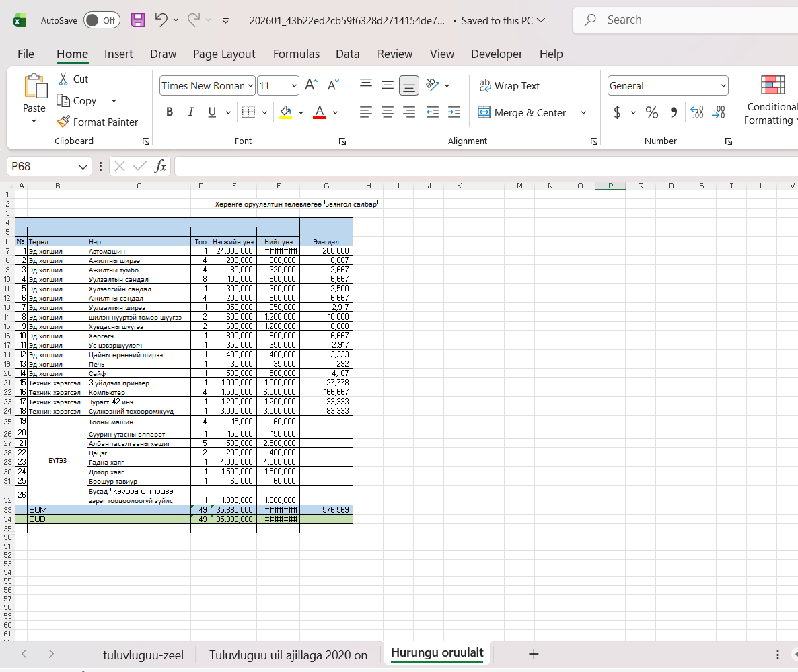Increase font size with larger A icon
Image resolution: width=798 pixels, height=672 pixels.
[311, 85]
